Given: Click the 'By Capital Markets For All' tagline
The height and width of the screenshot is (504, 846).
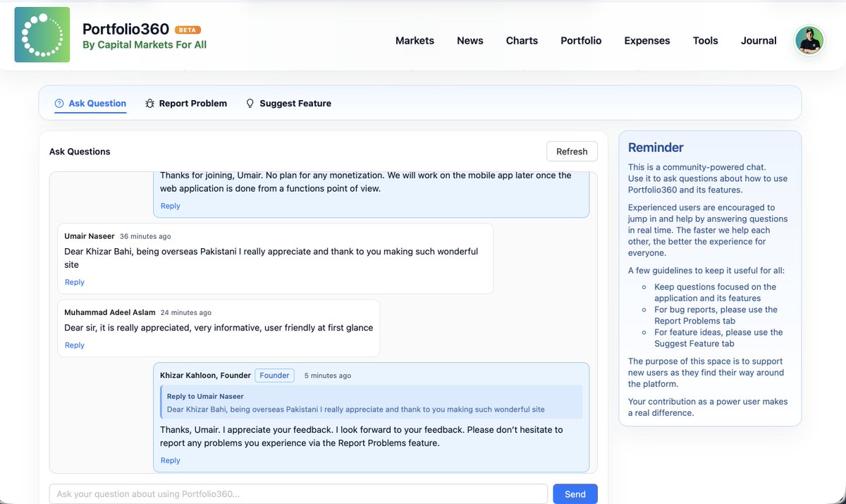Looking at the screenshot, I should [145, 45].
